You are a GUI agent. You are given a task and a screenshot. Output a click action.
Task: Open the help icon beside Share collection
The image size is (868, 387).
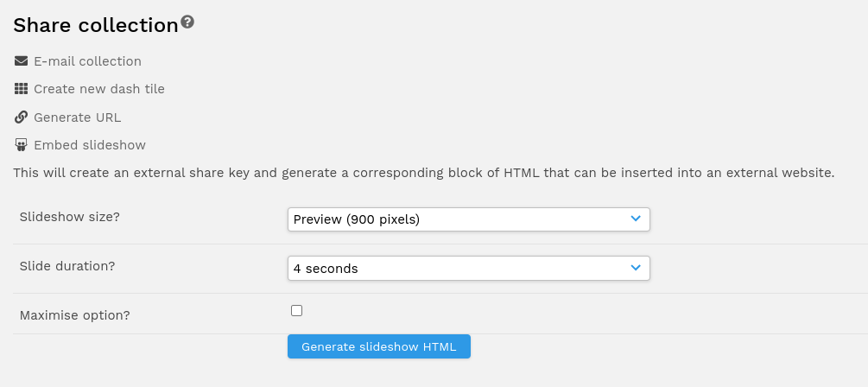(187, 22)
